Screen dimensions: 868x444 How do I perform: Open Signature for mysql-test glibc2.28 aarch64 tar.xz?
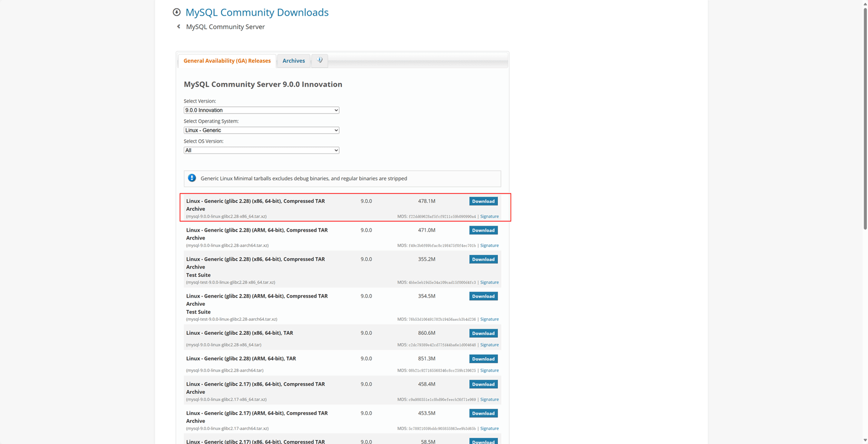tap(489, 319)
